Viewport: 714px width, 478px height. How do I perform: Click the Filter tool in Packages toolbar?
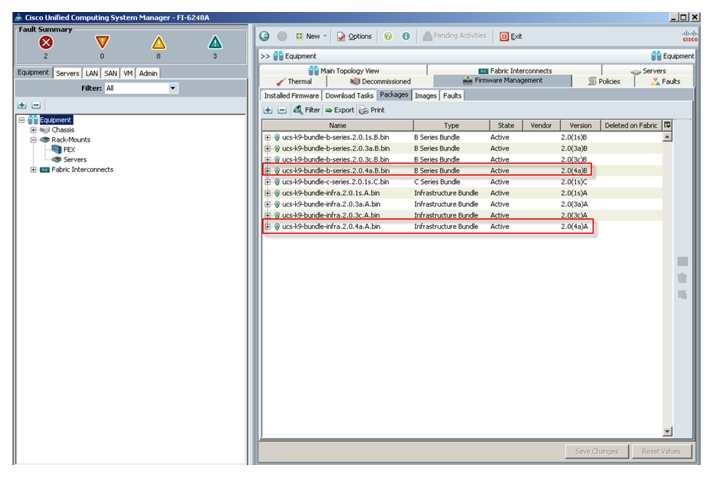click(306, 110)
